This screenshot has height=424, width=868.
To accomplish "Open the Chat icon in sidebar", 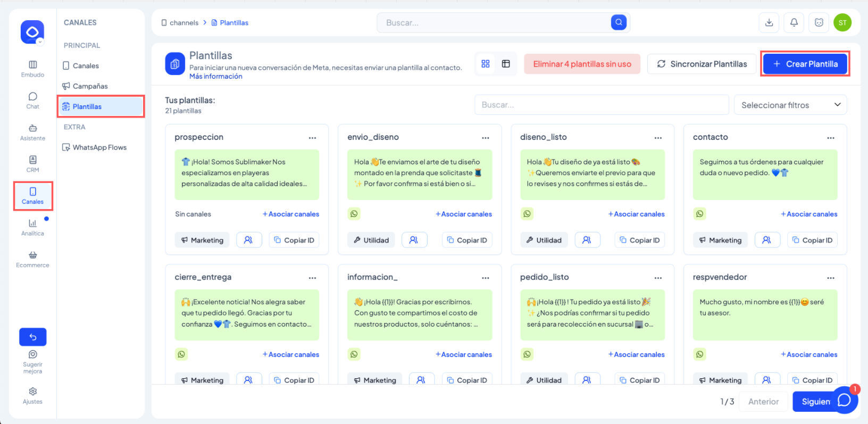I will click(32, 100).
